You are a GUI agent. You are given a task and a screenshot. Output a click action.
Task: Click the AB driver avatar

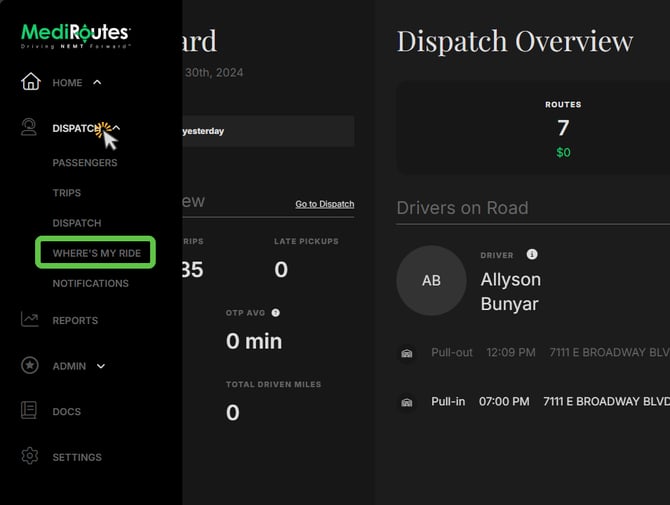[431, 281]
